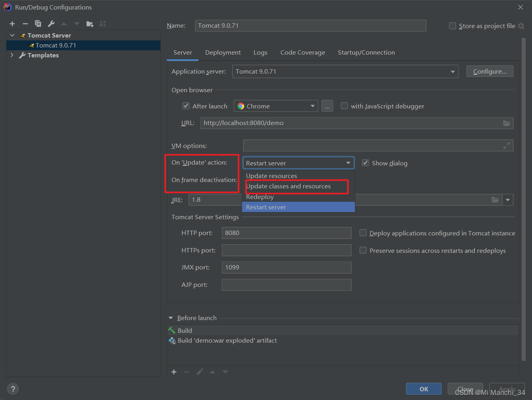
Task: Switch to the Code Coverage tab
Action: (303, 52)
